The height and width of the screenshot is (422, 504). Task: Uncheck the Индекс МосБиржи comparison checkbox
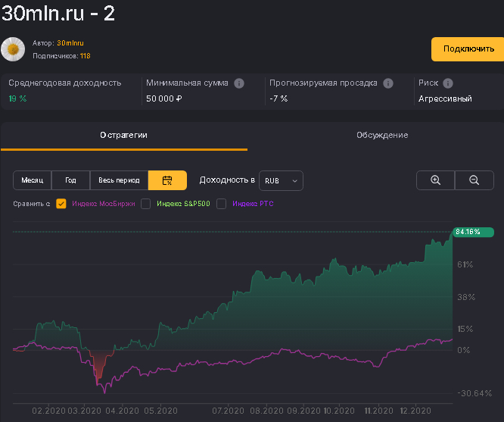click(x=61, y=204)
